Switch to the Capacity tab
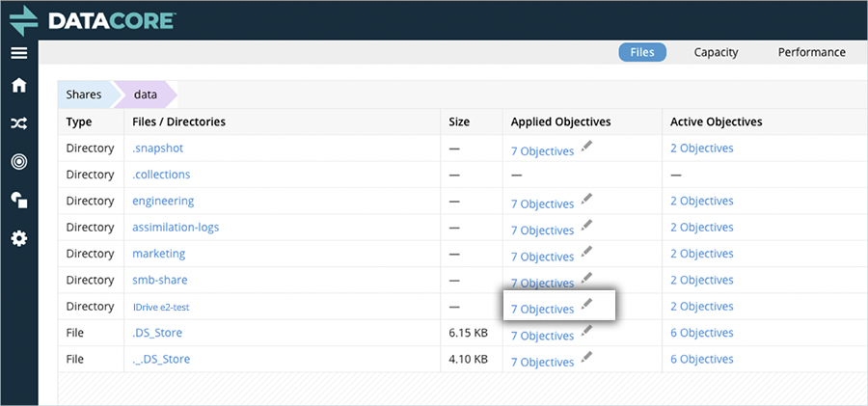Viewport: 868px width, 406px height. point(716,52)
